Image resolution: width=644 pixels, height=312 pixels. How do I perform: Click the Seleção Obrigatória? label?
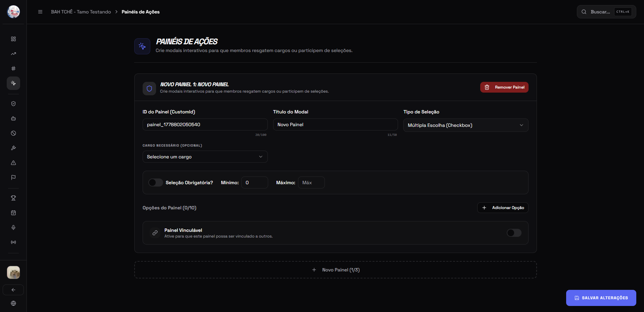tap(189, 183)
